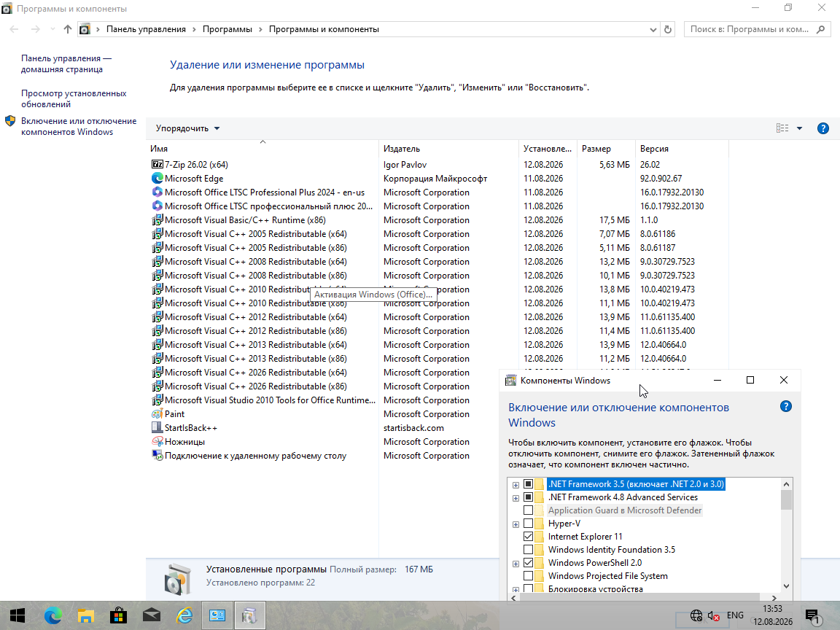840x630 pixels.
Task: Open the address bar history dropdown
Action: (653, 30)
